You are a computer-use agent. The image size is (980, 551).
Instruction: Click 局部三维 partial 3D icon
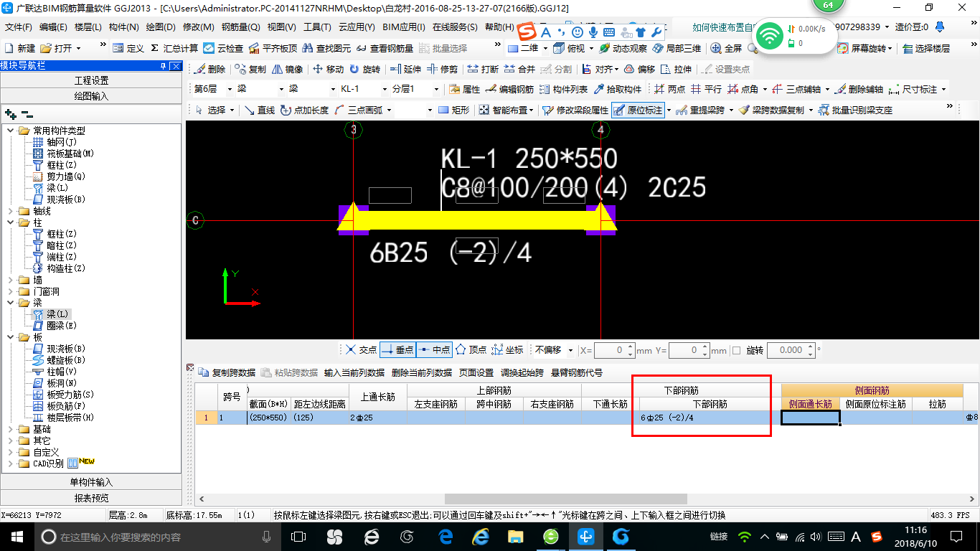click(677, 48)
